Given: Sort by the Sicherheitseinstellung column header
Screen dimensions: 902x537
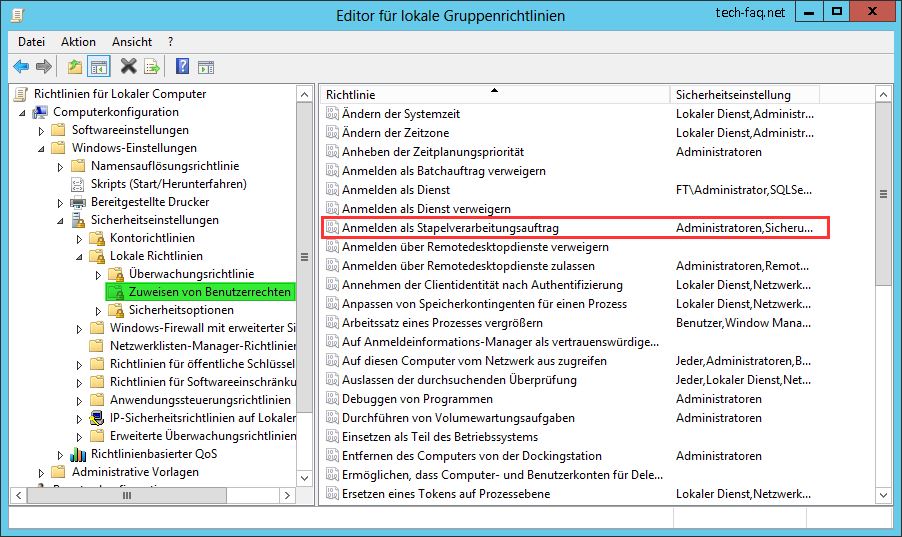Looking at the screenshot, I should click(744, 94).
